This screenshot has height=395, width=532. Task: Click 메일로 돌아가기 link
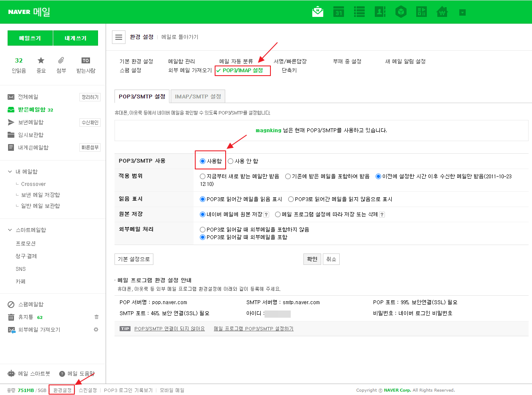point(180,37)
